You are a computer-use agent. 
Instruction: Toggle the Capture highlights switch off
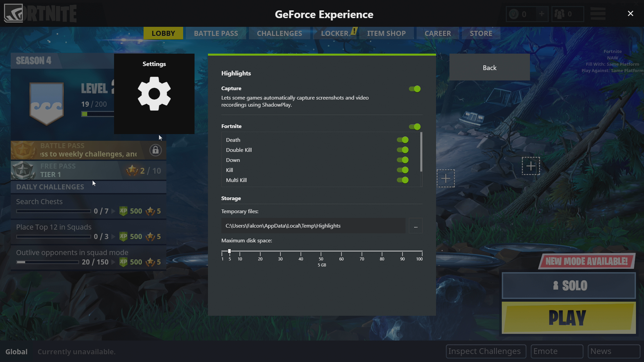coord(414,88)
